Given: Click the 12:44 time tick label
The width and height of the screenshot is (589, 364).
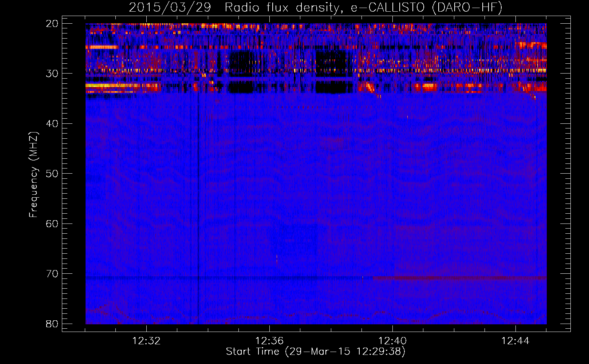Looking at the screenshot, I should pos(515,341).
